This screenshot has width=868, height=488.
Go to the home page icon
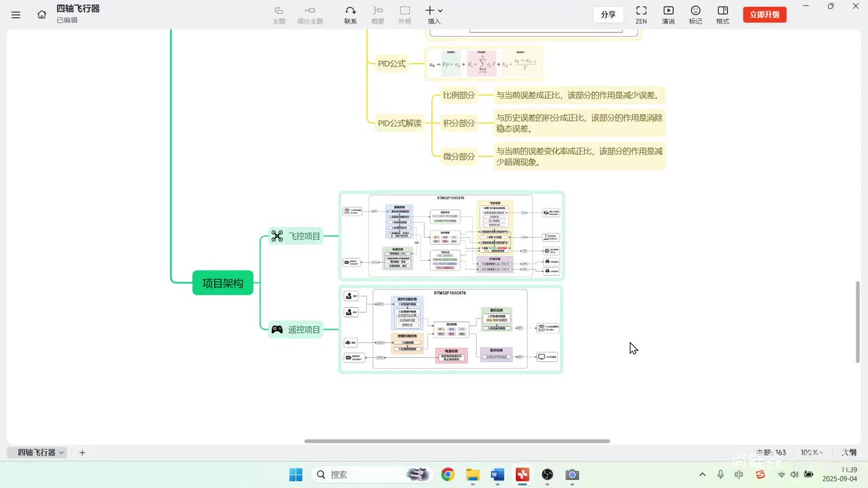point(42,14)
